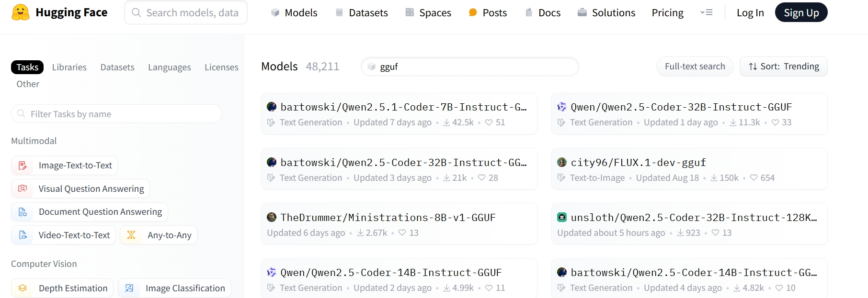Viewport: 868px width, 298px height.
Task: Click the text Updated Aug 18
Action: tap(667, 178)
